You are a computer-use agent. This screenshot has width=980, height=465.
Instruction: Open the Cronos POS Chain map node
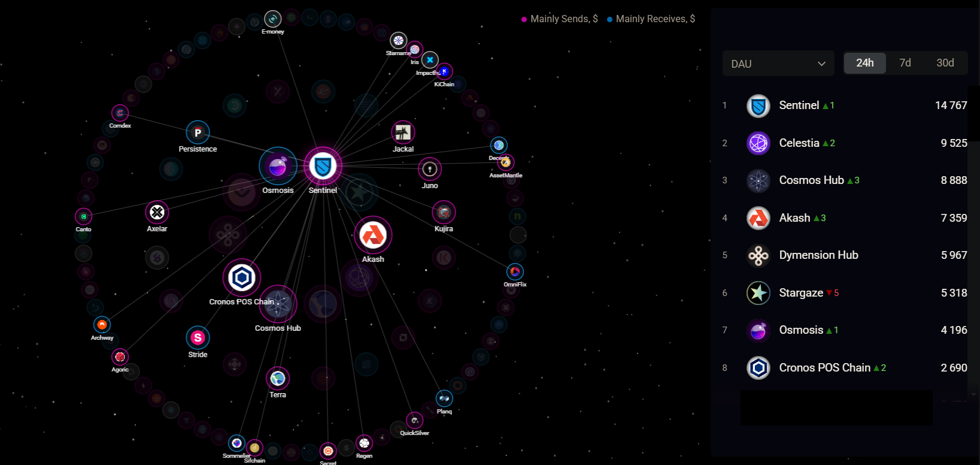(242, 277)
